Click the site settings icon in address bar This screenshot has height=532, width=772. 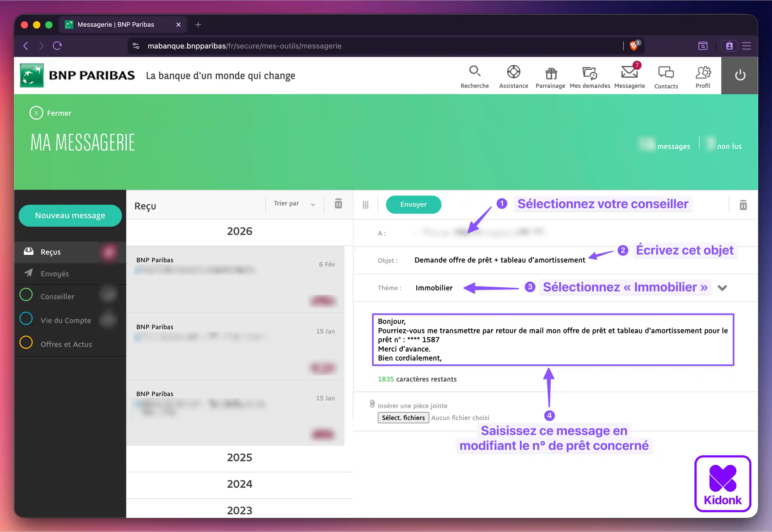click(136, 46)
